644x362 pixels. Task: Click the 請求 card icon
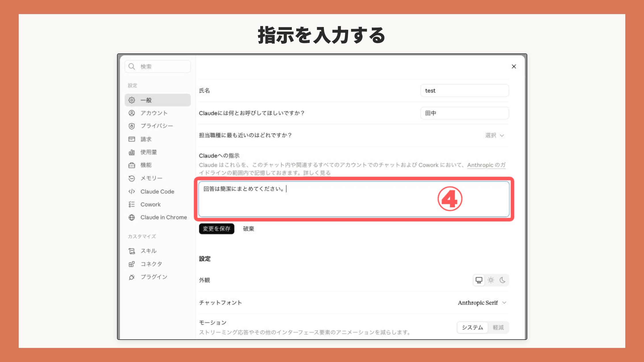pyautogui.click(x=132, y=139)
